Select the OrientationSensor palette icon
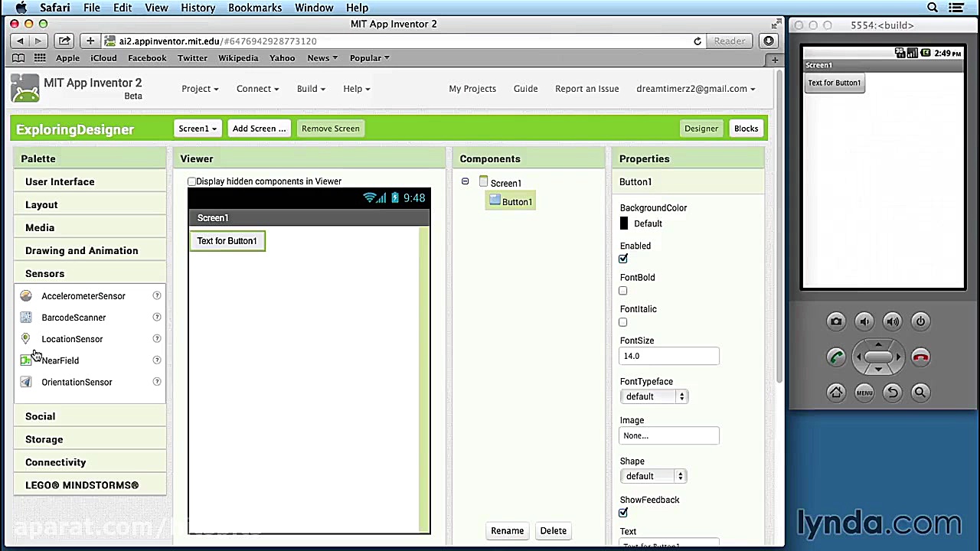Viewport: 980px width, 551px height. [x=26, y=382]
